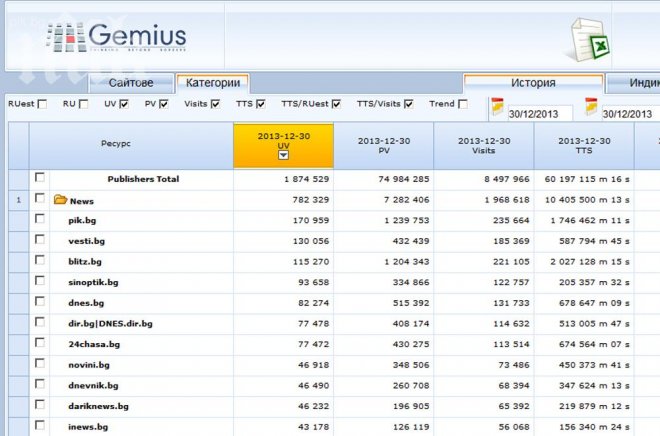
Task: Click the novini.bg resource name
Action: (x=89, y=365)
